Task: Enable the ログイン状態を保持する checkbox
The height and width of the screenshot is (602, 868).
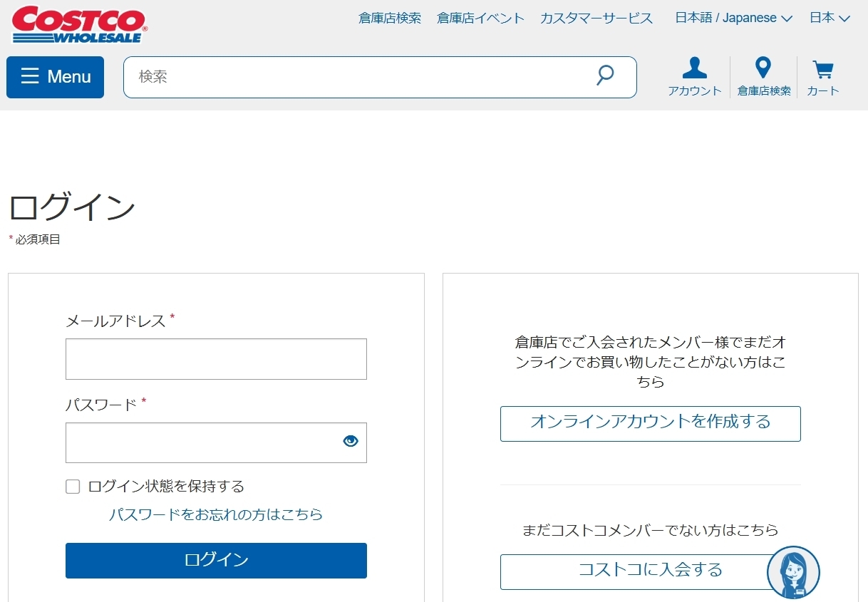Action: click(x=72, y=486)
